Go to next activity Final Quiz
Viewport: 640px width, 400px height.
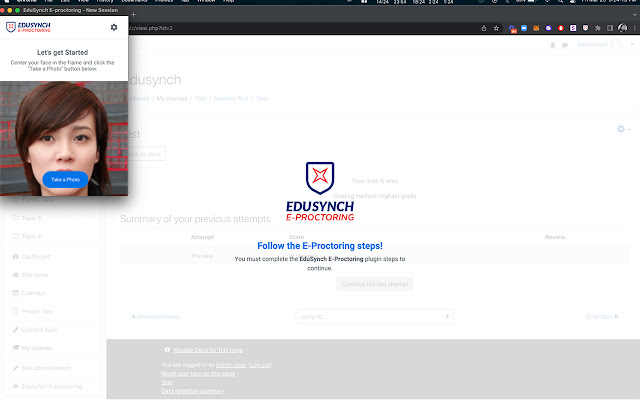(x=602, y=317)
